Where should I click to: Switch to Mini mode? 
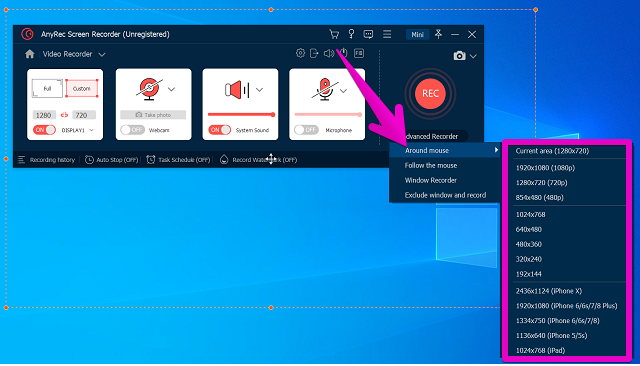[x=417, y=35]
